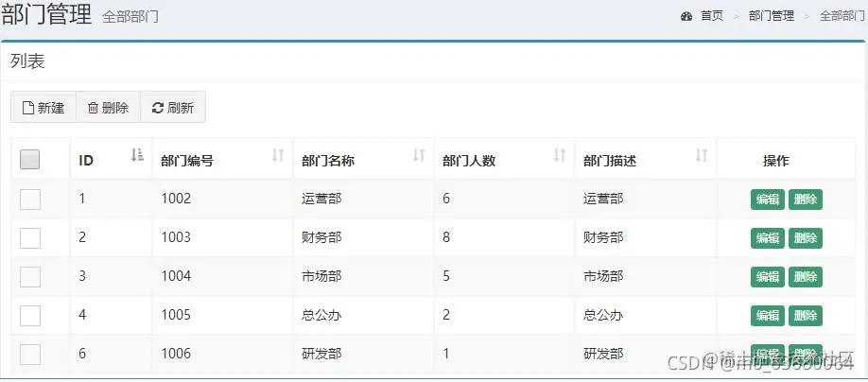Select 研发部 in 部门名称 column

pos(321,354)
